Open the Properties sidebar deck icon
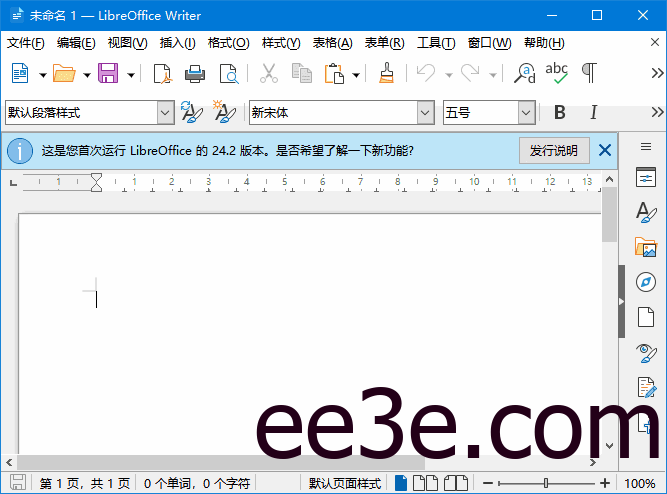 click(x=646, y=177)
